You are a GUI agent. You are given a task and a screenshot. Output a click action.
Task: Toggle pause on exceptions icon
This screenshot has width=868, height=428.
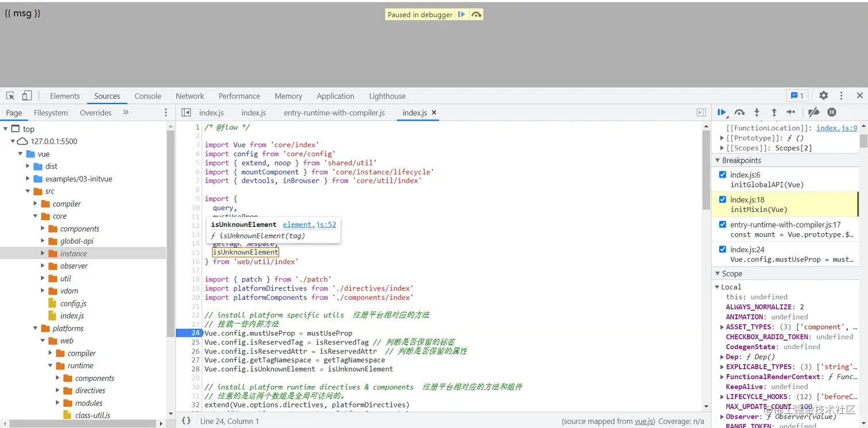832,113
